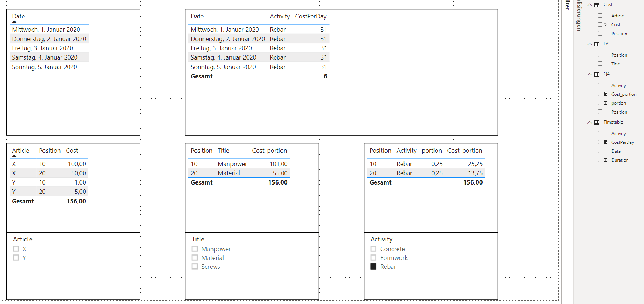
Task: Tick the Article field checkbox under Cost table
Action: click(600, 16)
